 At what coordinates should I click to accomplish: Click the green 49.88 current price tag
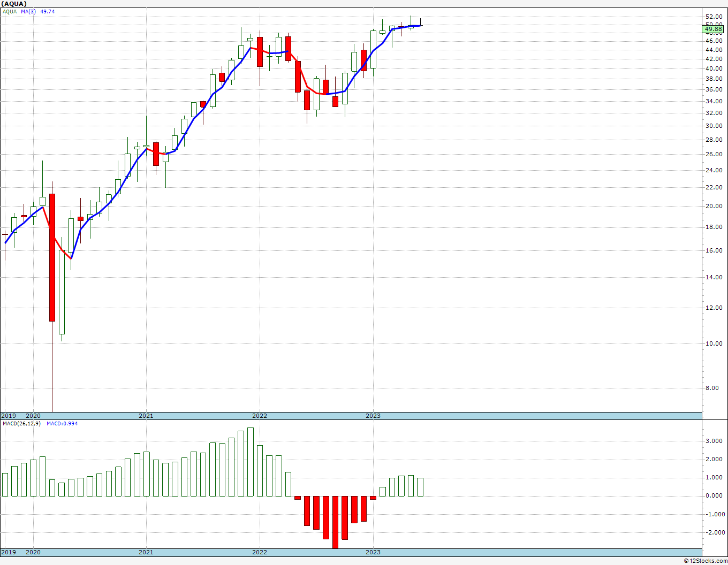(713, 29)
